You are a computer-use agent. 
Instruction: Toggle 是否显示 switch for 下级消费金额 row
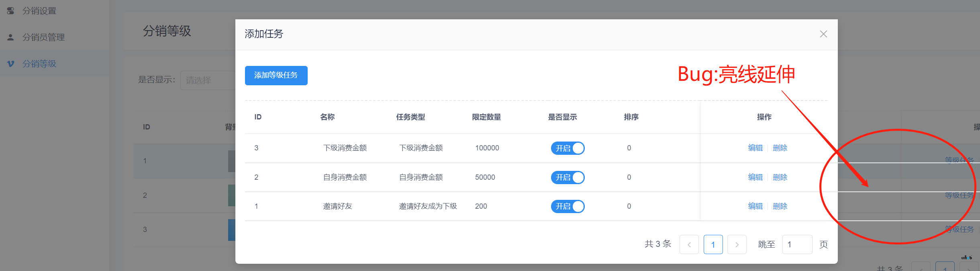click(x=568, y=148)
